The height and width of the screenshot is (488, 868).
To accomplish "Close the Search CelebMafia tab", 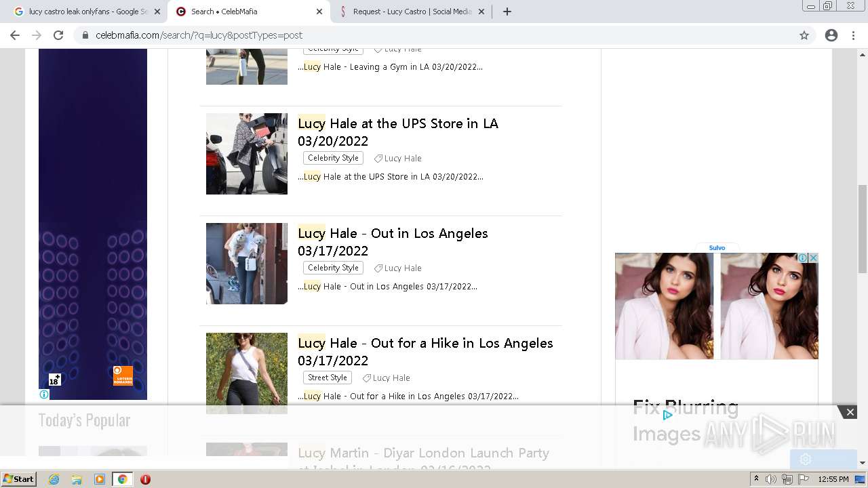I will pos(319,12).
